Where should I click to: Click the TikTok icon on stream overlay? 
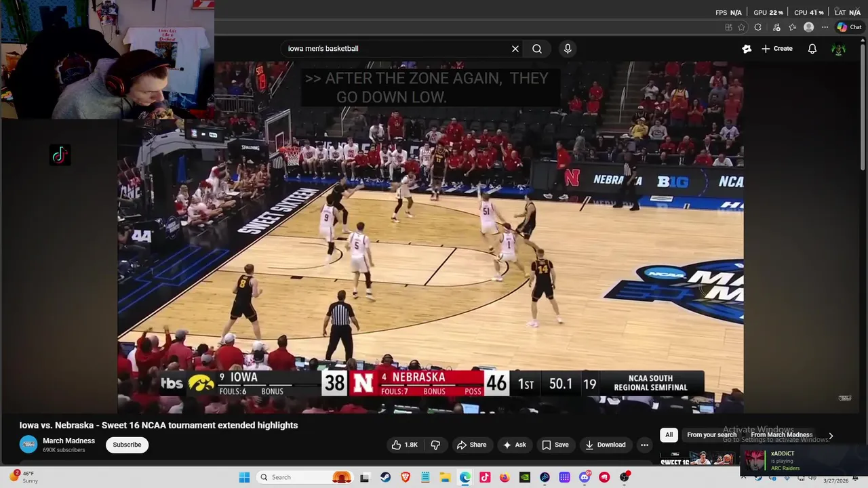(x=60, y=155)
